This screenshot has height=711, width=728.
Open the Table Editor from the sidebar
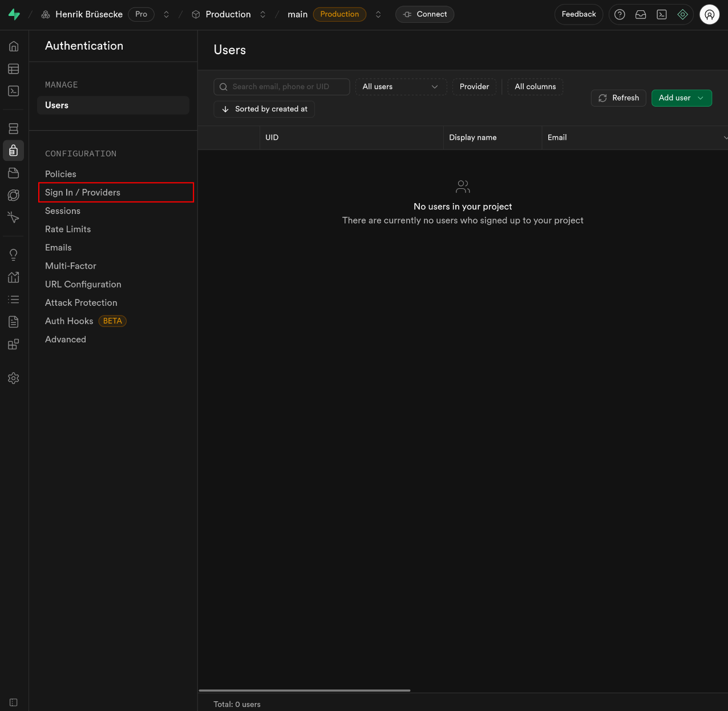(13, 68)
